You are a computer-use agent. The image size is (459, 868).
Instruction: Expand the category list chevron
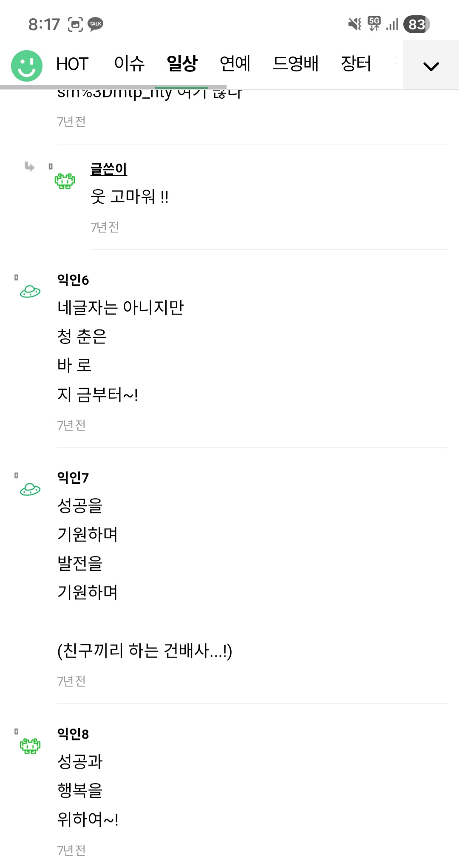coord(431,66)
